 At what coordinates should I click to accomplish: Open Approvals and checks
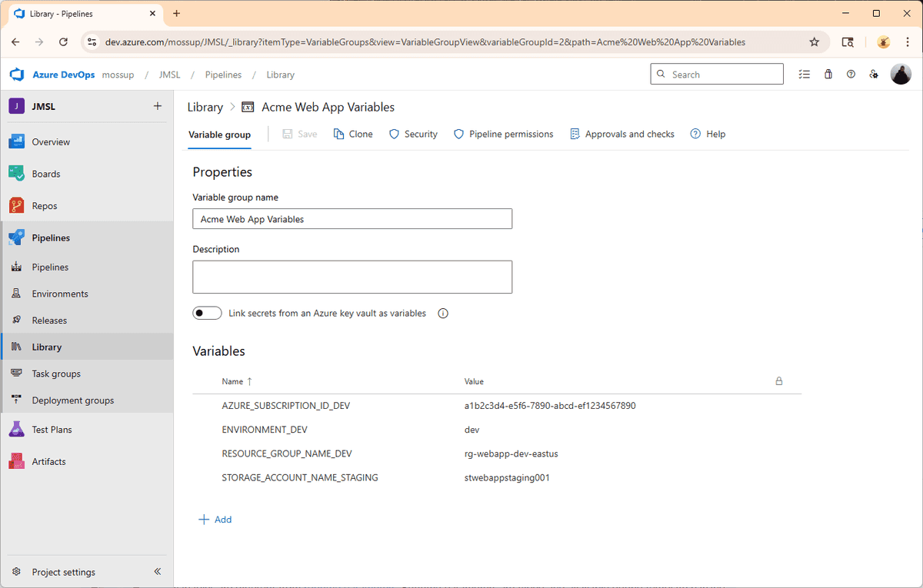pyautogui.click(x=621, y=134)
